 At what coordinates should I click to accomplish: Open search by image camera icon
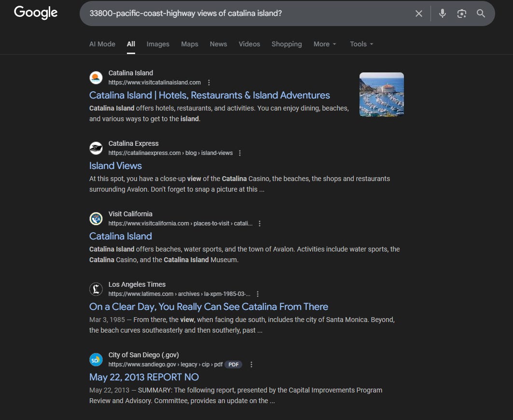pos(462,14)
